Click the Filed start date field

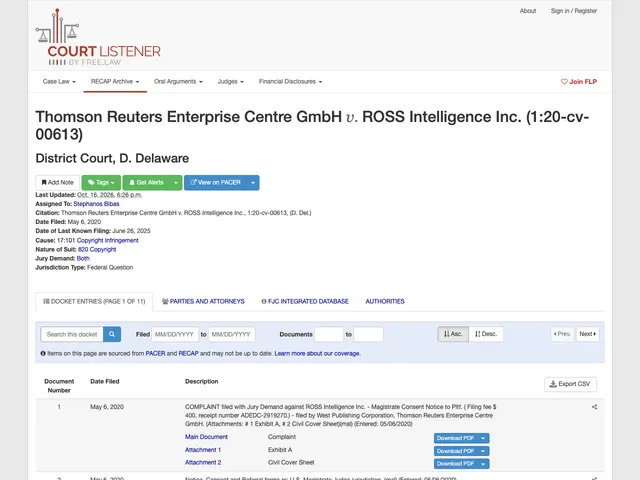pos(175,334)
